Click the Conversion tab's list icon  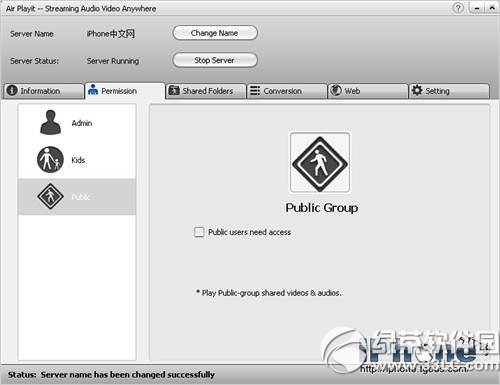pyautogui.click(x=255, y=91)
